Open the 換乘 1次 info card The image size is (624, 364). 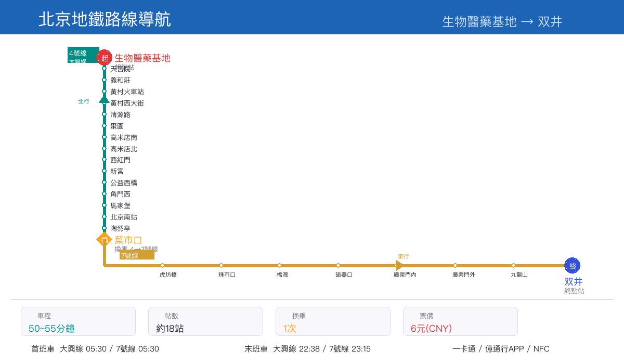coord(333,321)
